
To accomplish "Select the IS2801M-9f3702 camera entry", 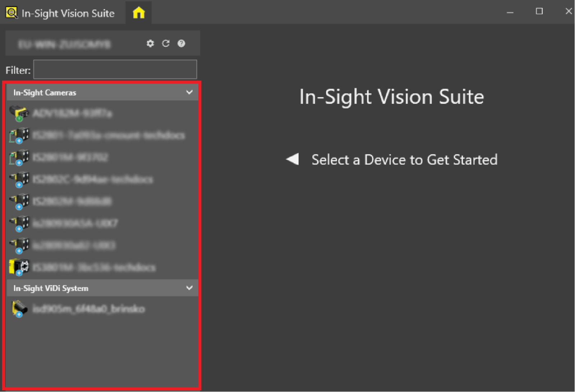I will (x=70, y=157).
